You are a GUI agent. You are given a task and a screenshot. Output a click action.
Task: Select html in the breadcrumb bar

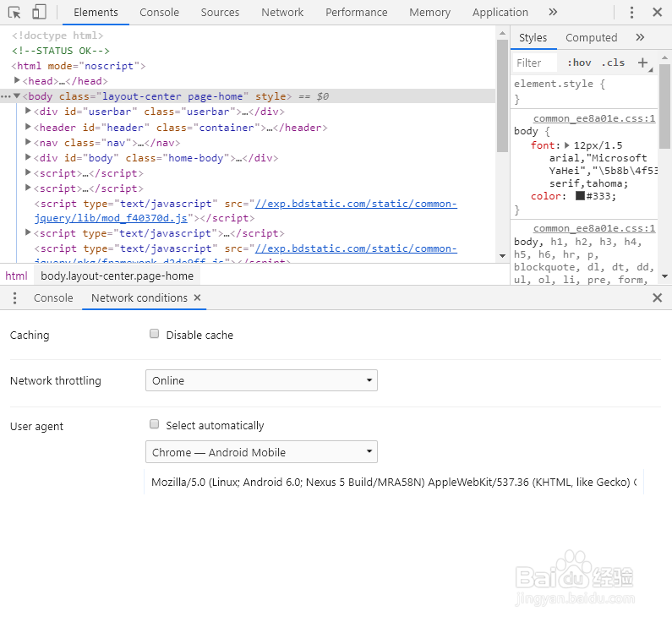tap(16, 276)
